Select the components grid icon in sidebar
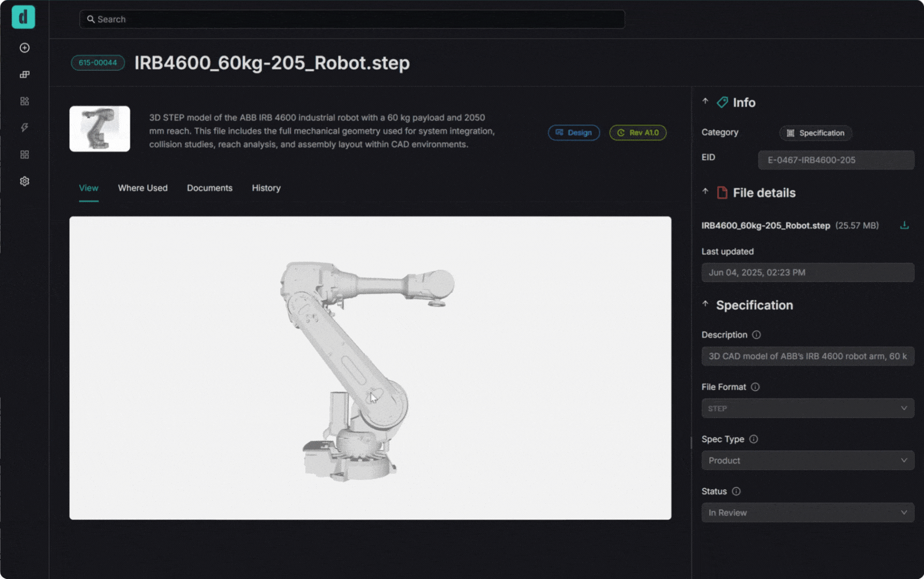The width and height of the screenshot is (924, 579). pos(24,101)
